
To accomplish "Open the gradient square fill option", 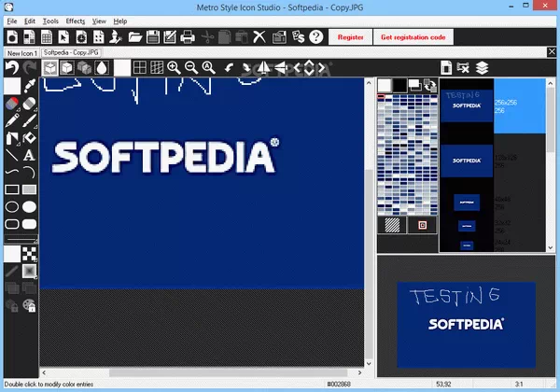I will tap(29, 271).
